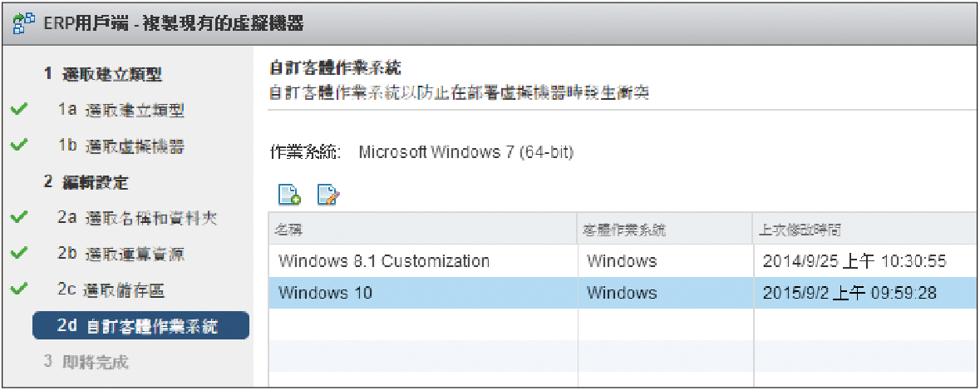The width and height of the screenshot is (980, 391).
Task: Click the new customization spec icon
Action: coord(288,195)
